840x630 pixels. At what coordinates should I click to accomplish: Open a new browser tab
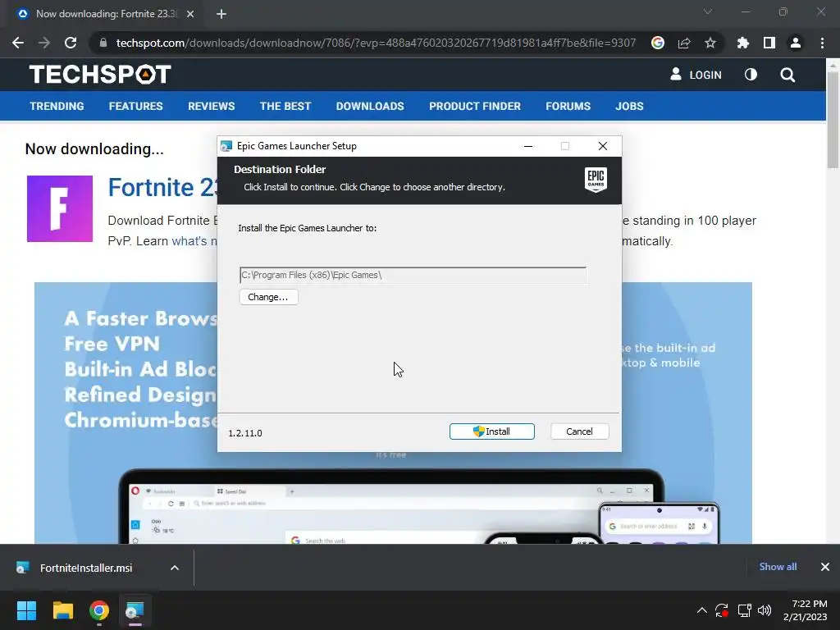click(x=221, y=14)
